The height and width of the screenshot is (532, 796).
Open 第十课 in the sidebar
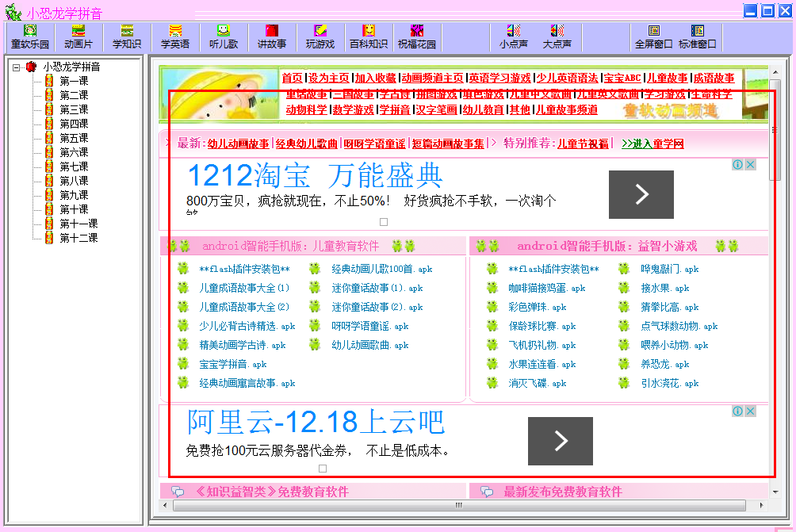tap(74, 209)
